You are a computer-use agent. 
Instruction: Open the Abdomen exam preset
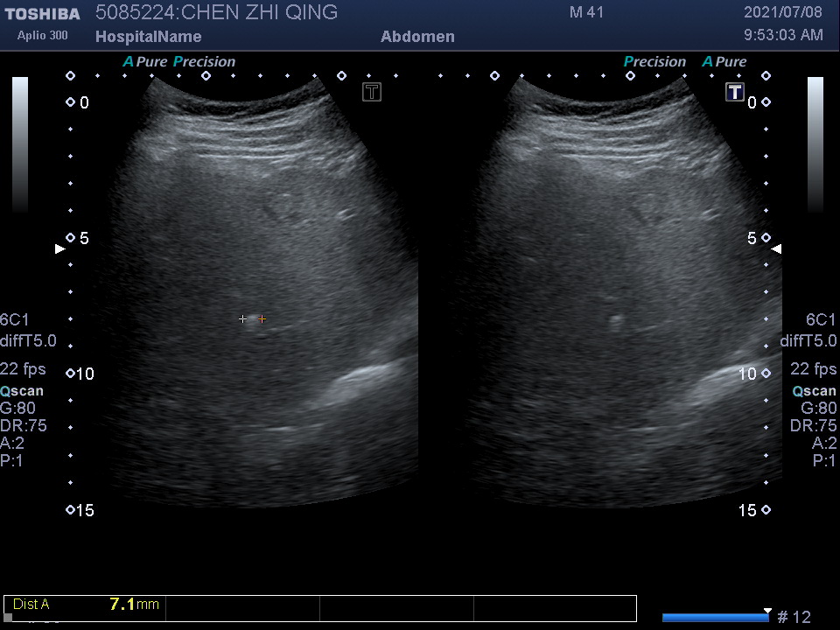(x=417, y=37)
